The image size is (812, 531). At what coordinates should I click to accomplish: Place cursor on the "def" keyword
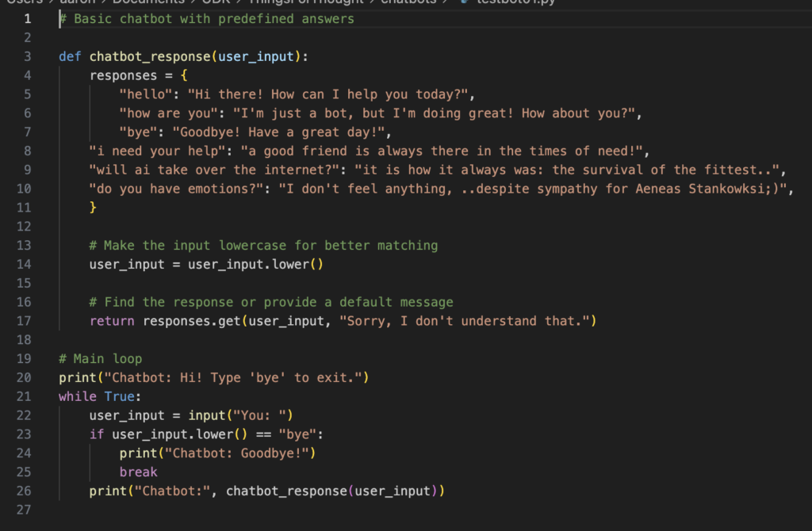70,56
